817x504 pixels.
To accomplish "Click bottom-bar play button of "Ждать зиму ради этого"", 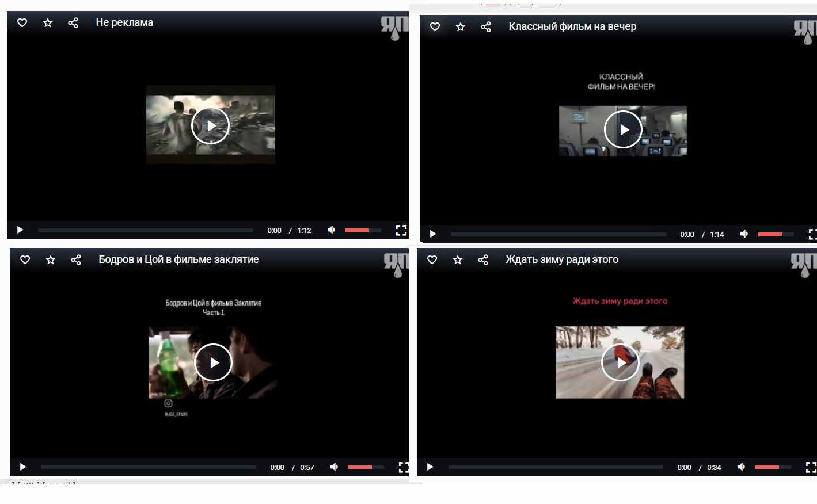I will tap(430, 467).
